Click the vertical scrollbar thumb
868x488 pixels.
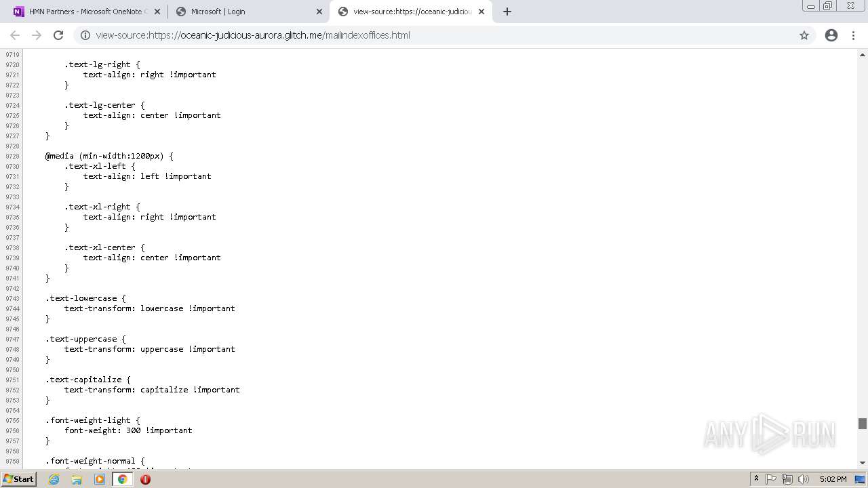863,424
